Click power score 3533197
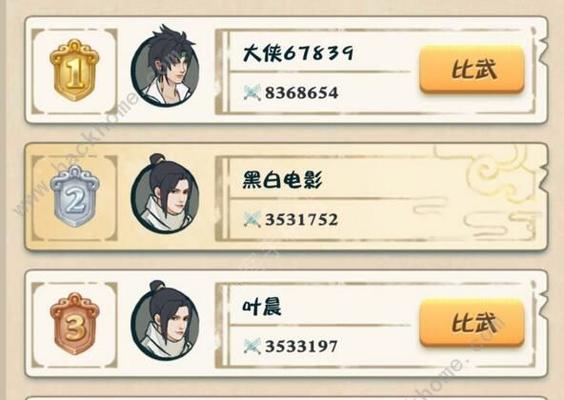 [x=301, y=346]
